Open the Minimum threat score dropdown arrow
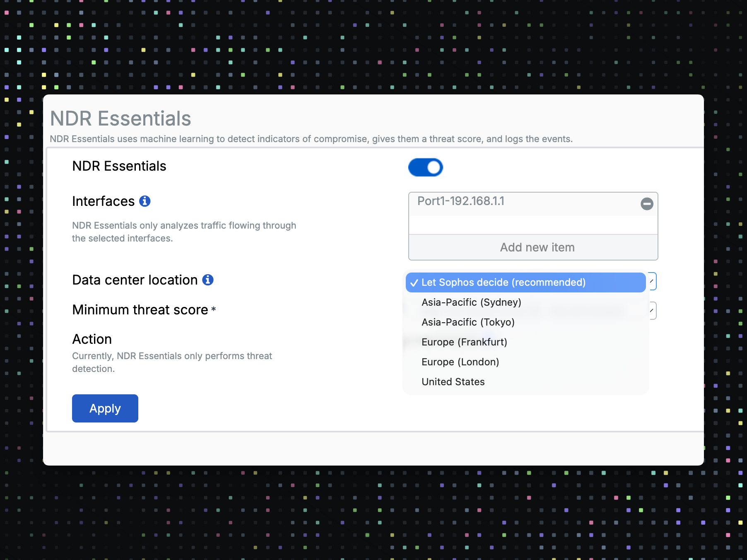747x560 pixels. (x=652, y=311)
